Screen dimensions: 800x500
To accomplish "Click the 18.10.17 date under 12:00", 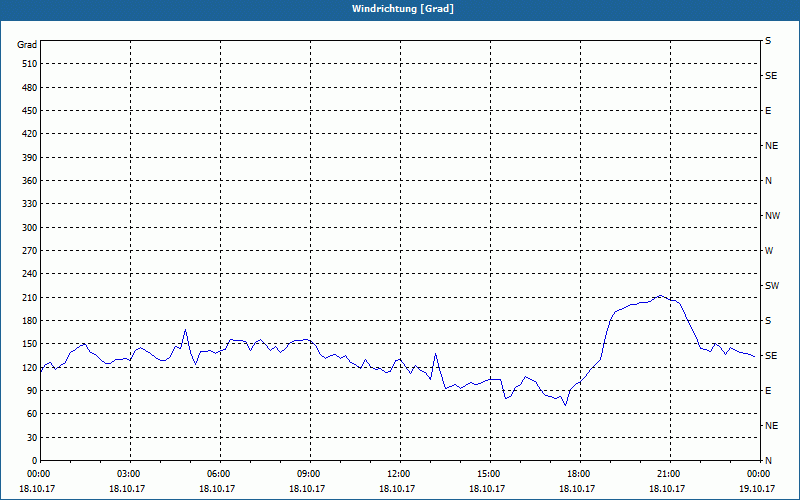I will pos(397,488).
